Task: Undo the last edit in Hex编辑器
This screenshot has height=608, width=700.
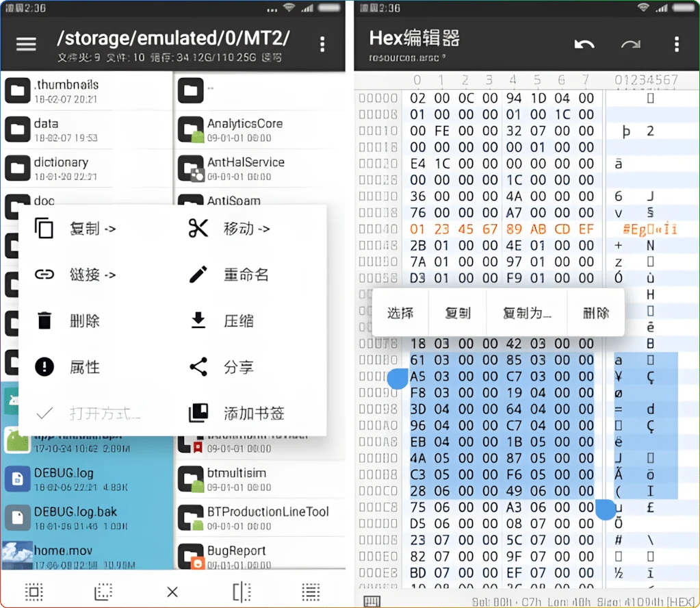Action: click(x=585, y=42)
